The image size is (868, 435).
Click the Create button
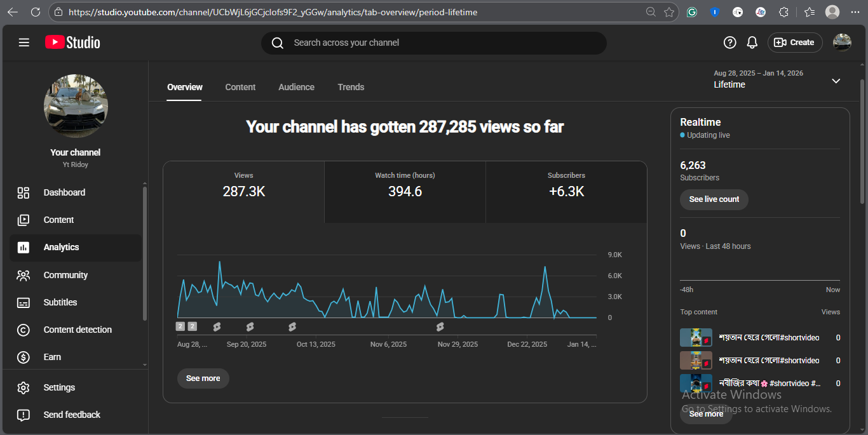pos(794,43)
